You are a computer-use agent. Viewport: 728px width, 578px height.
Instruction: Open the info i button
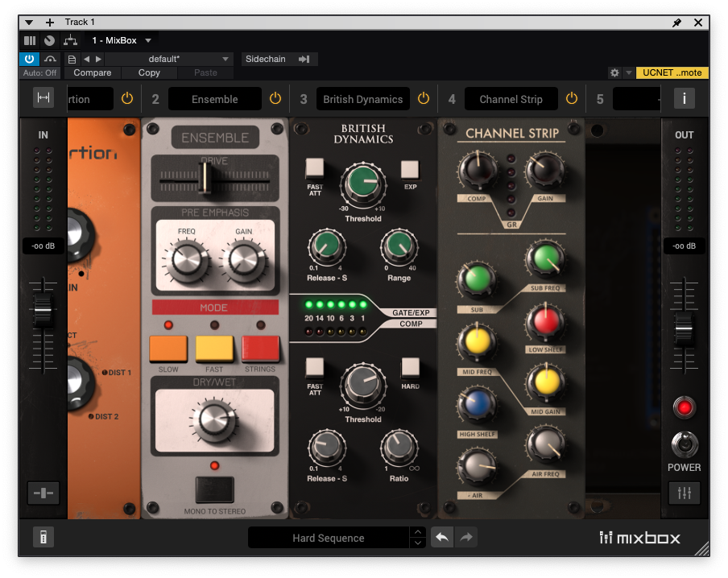tap(684, 98)
